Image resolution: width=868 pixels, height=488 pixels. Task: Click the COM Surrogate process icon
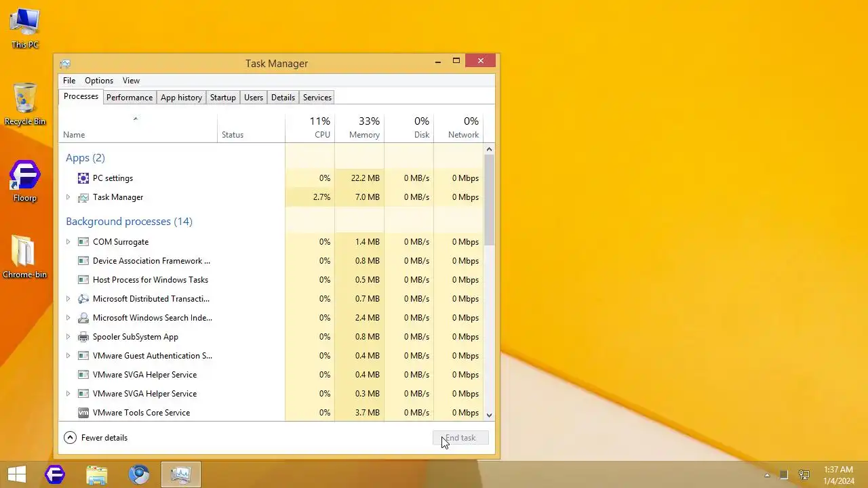click(x=83, y=242)
